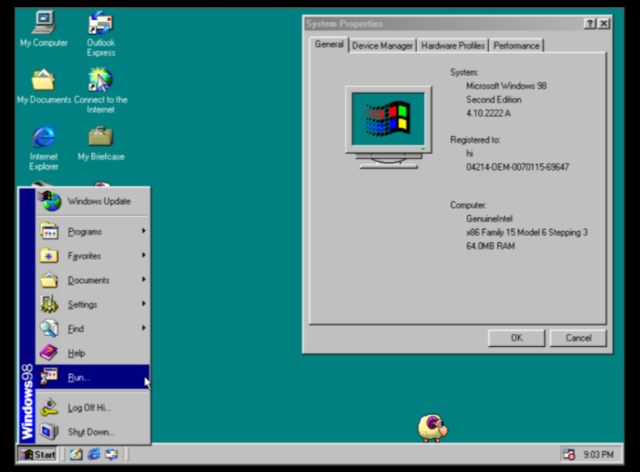This screenshot has width=640, height=472.
Task: Click the Windows98 vertical banner
Action: (x=27, y=316)
